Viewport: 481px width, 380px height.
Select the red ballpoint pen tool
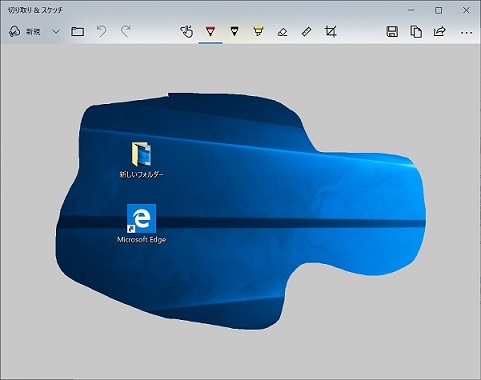click(x=210, y=32)
